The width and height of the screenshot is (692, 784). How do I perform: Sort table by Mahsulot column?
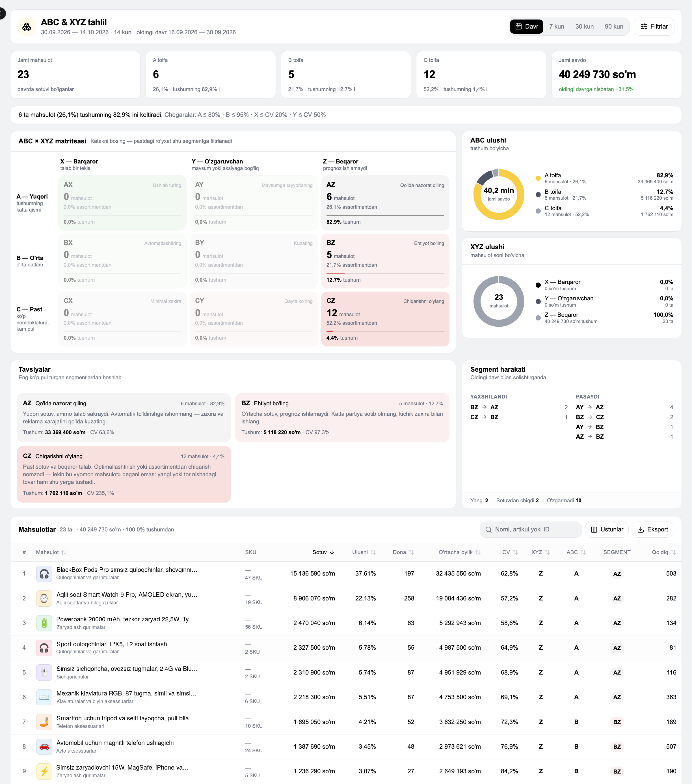(x=51, y=552)
